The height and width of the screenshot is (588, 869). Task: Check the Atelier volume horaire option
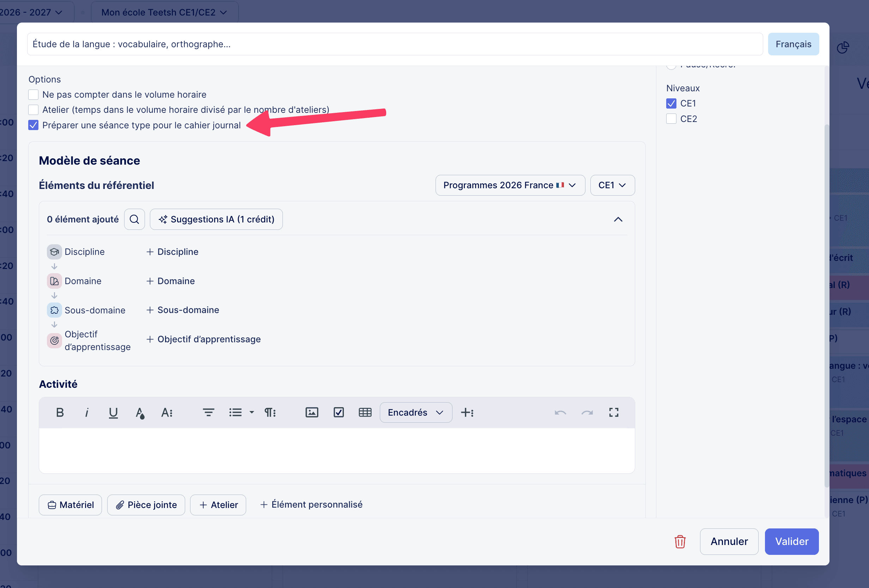point(33,110)
